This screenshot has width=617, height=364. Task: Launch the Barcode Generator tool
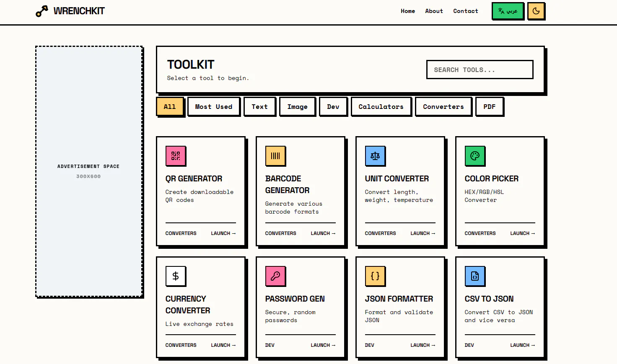tap(323, 233)
